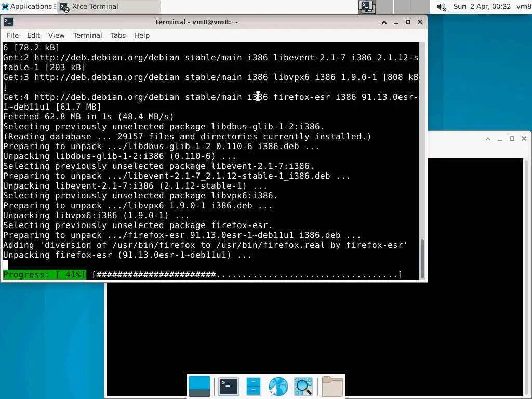Image resolution: width=532 pixels, height=399 pixels.
Task: Click the 'Unpacking libdbus-glib-1-2:i386 (0.110-6)' line
Action: point(120,156)
